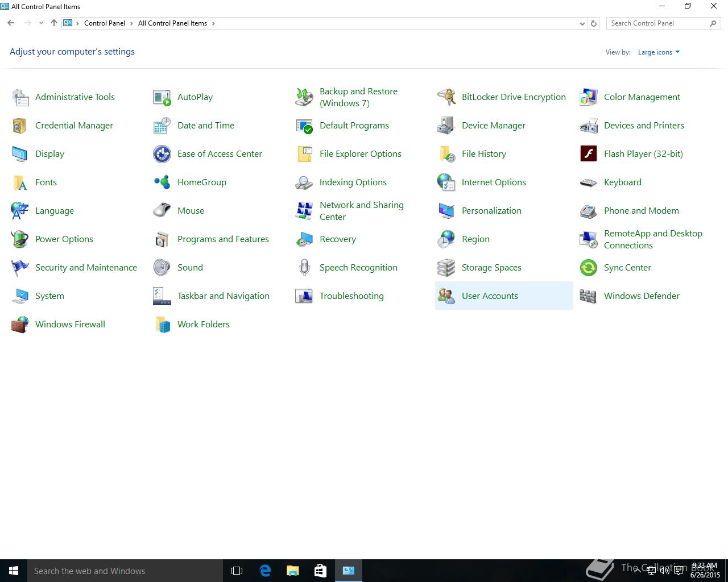
Task: Click the Troubleshooting link
Action: (351, 296)
